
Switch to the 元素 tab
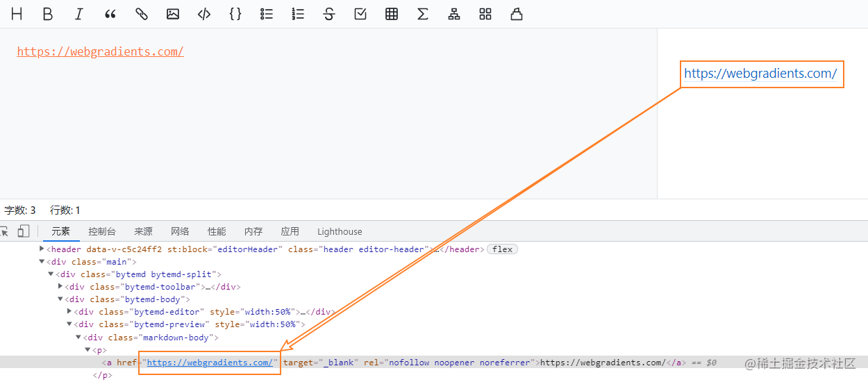tap(61, 231)
